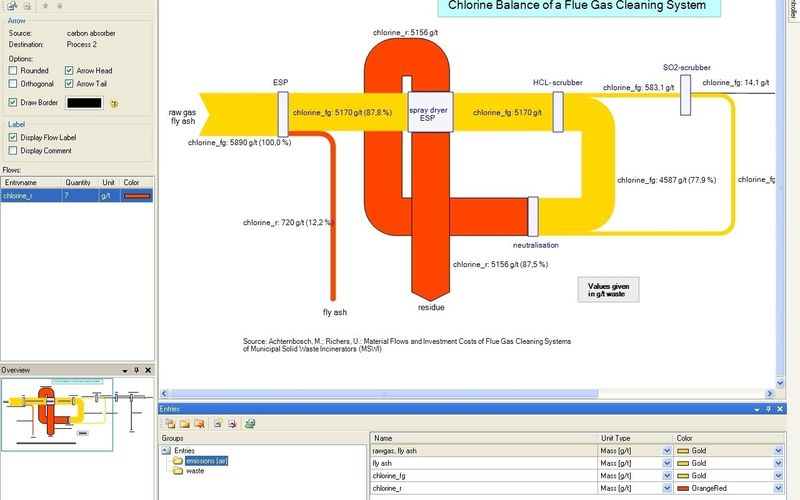Image resolution: width=800 pixels, height=500 pixels.
Task: Click the Chlorine Balance title label
Action: click(579, 6)
